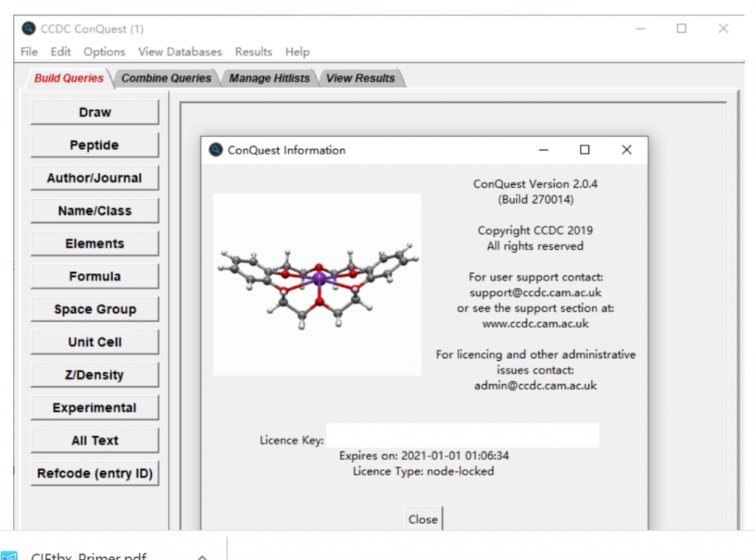755x560 pixels.
Task: Click the ConQuest Information dialog logo icon
Action: [x=216, y=150]
